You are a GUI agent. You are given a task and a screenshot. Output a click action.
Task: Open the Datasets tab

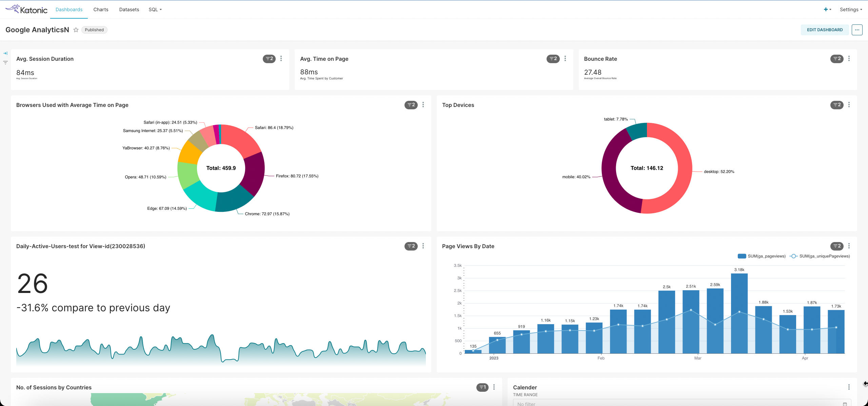[129, 10]
